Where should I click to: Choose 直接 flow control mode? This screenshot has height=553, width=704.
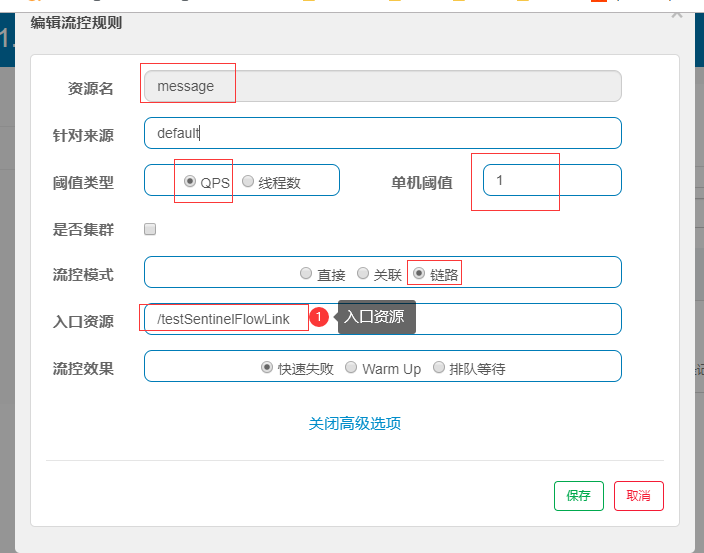tap(306, 273)
